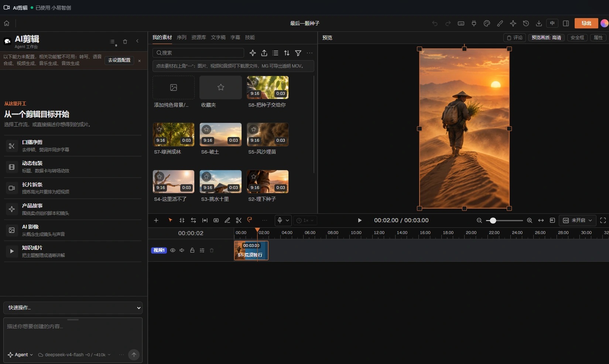The height and width of the screenshot is (364, 609).
Task: Expand the Agent mode selector
Action: 21,355
